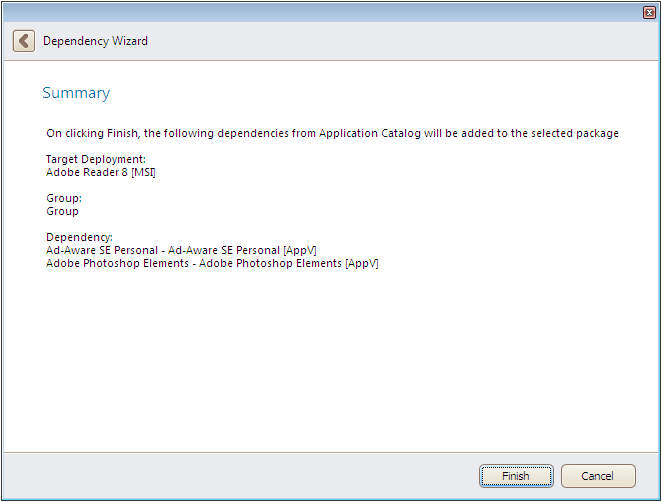Click [AppV] tag on Photoshop Elements line

pos(361,263)
